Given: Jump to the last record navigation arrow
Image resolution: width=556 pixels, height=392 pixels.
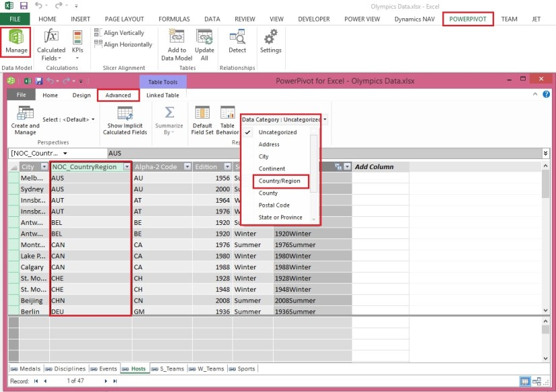Looking at the screenshot, I should tap(116, 381).
